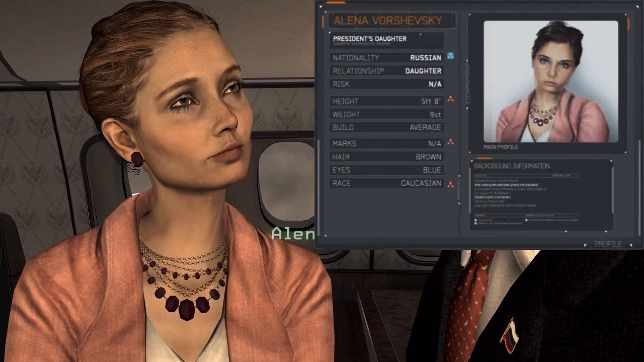Click the Background Information heading
The image size is (644, 362).
[512, 166]
